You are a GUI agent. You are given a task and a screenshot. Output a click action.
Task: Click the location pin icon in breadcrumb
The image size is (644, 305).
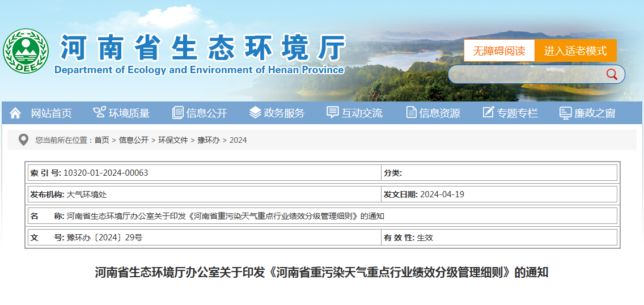pyautogui.click(x=23, y=140)
